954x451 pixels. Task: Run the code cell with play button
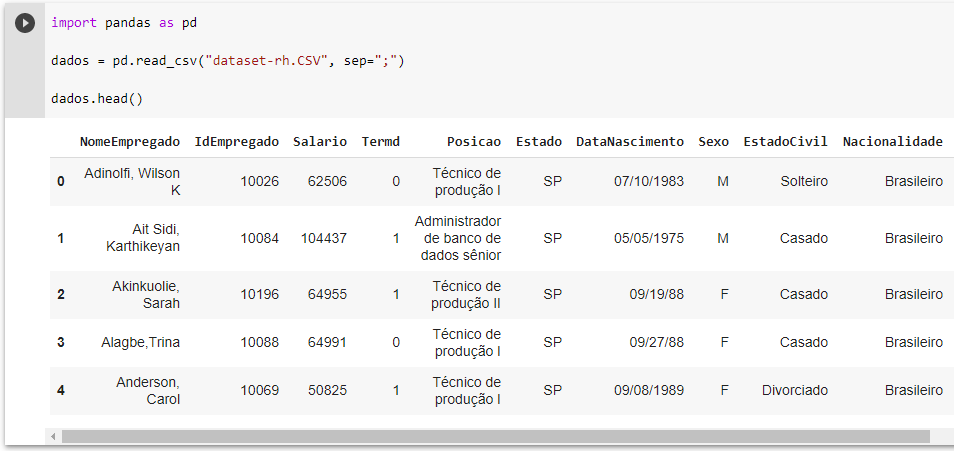coord(25,22)
